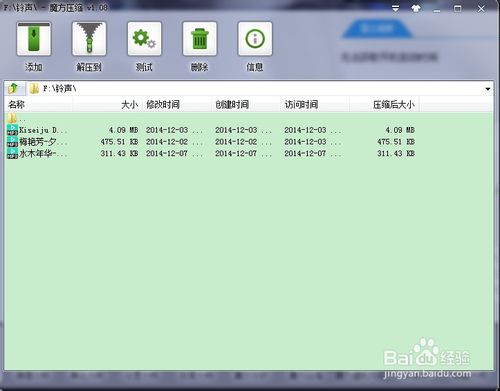Image resolution: width=500 pixels, height=391 pixels.
Task: Click the 添加 (Add) toolbar icon
Action: point(34,39)
